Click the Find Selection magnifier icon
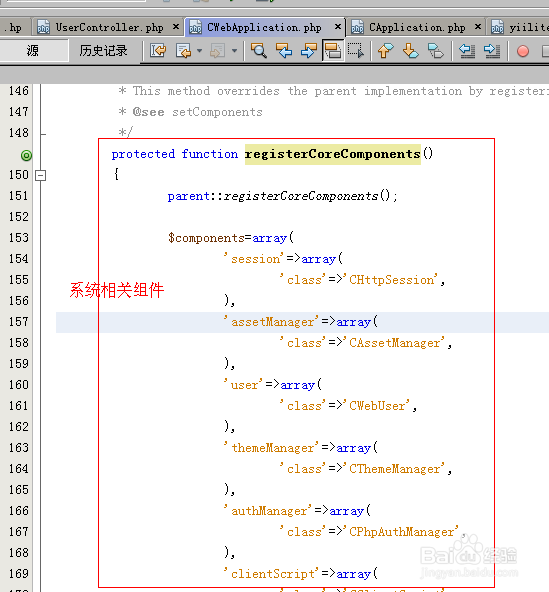The image size is (549, 592). pyautogui.click(x=259, y=51)
